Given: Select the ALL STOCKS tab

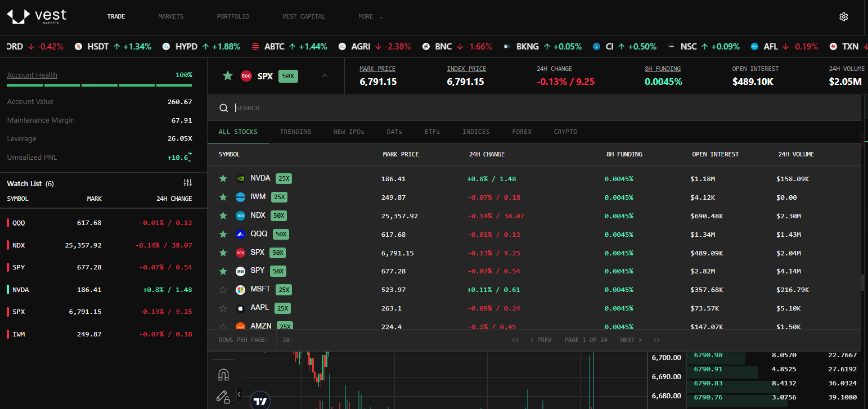Looking at the screenshot, I should 238,132.
